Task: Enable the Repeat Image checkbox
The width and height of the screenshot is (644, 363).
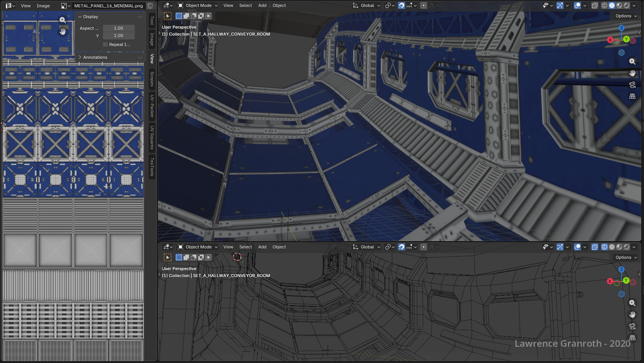Action: click(x=105, y=45)
